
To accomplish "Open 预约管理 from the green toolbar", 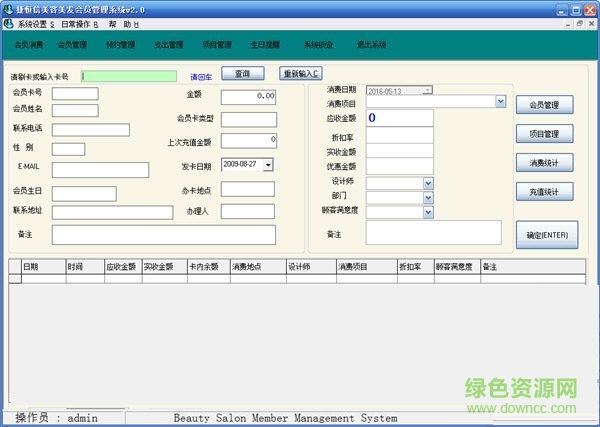I will point(120,45).
